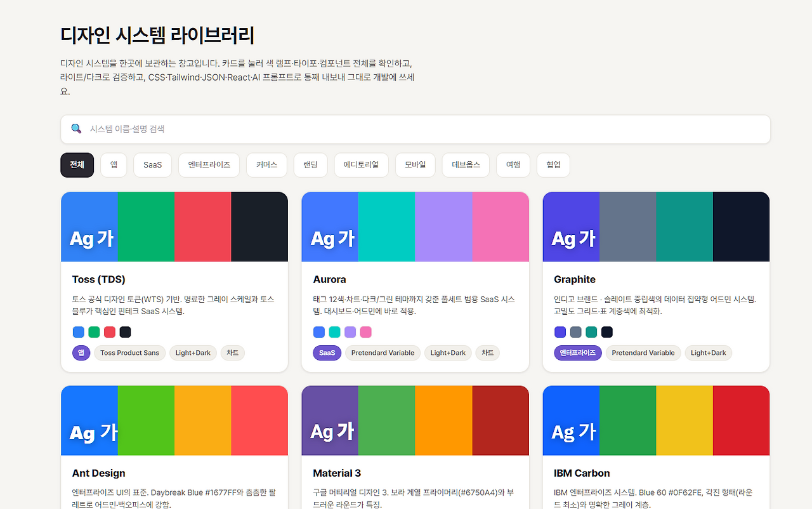Open the Ant Design card title
The width and height of the screenshot is (812, 509).
pos(99,473)
